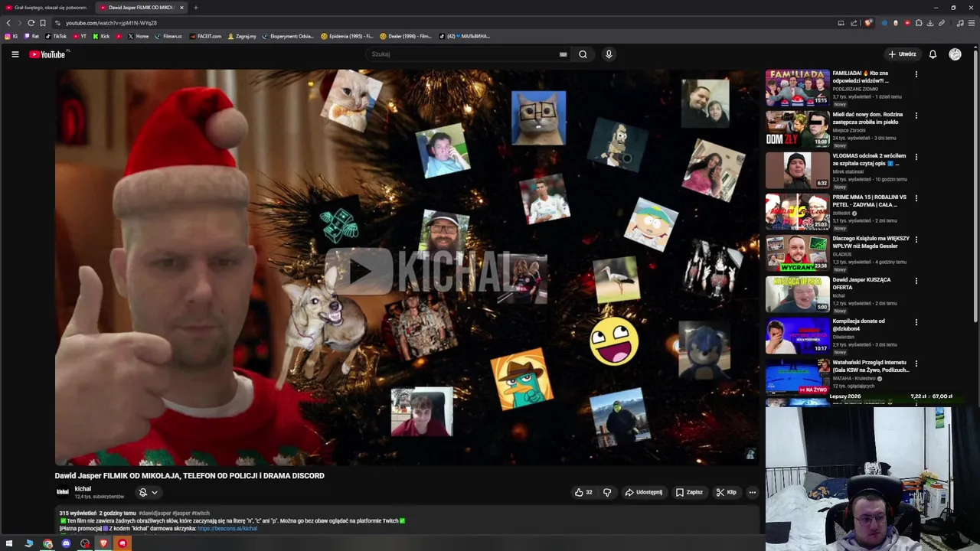Screen dimensions: 980x551
Task: Open the Kick bookmark
Action: [x=101, y=36]
